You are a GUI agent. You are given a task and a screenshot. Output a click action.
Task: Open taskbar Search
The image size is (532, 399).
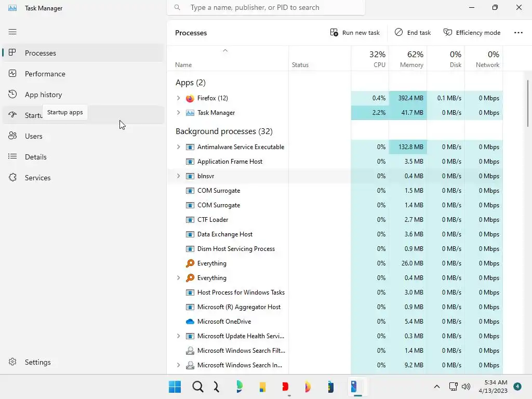point(198,387)
